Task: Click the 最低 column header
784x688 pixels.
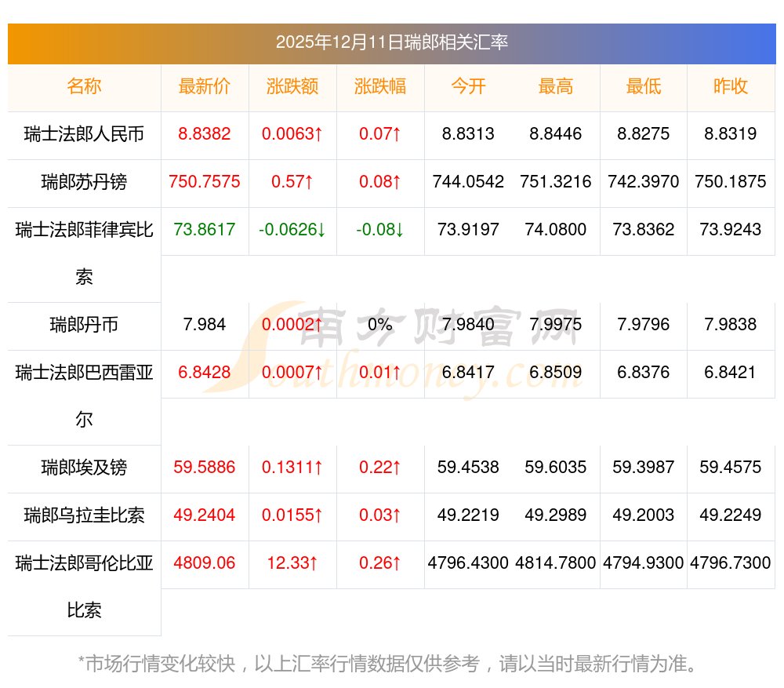Action: click(x=644, y=86)
